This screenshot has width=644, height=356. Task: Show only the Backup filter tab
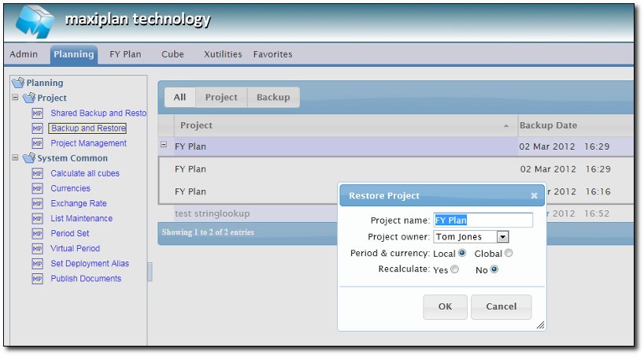[x=272, y=97]
